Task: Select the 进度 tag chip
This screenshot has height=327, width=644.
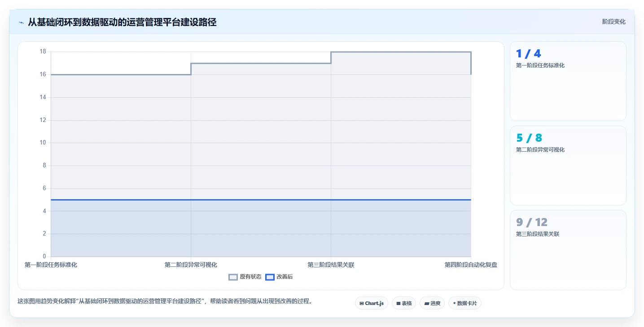Action: (x=432, y=303)
